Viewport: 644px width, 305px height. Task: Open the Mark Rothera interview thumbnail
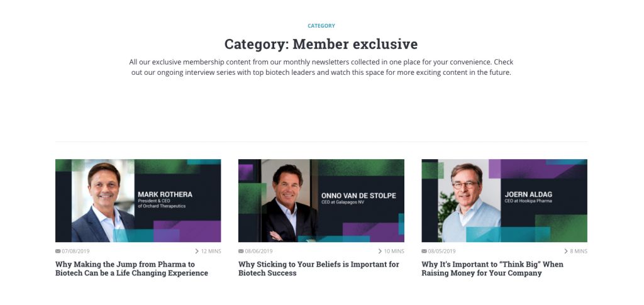(x=138, y=201)
